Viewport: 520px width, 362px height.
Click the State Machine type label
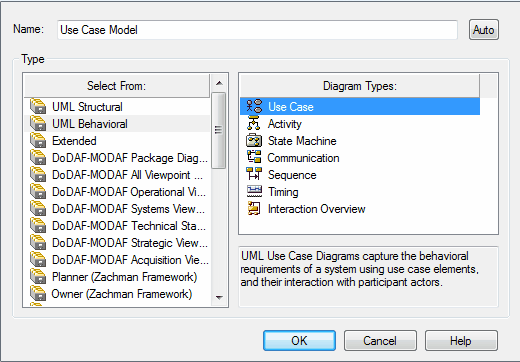point(302,141)
